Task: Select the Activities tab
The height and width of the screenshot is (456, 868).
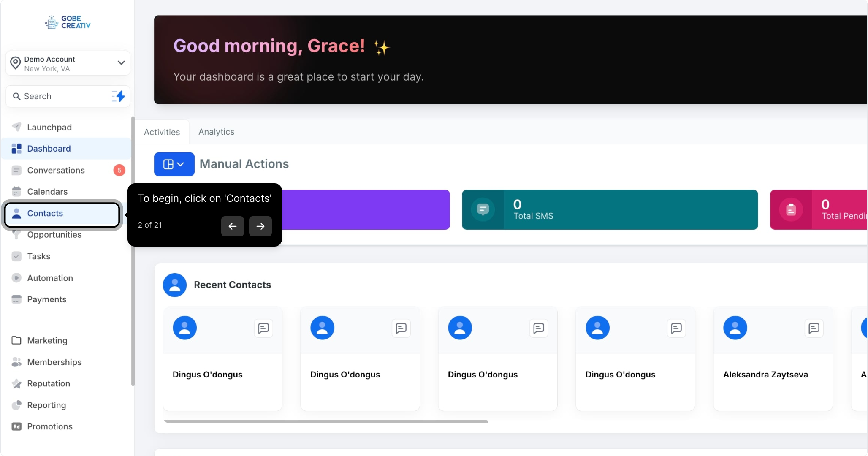Action: pos(162,132)
